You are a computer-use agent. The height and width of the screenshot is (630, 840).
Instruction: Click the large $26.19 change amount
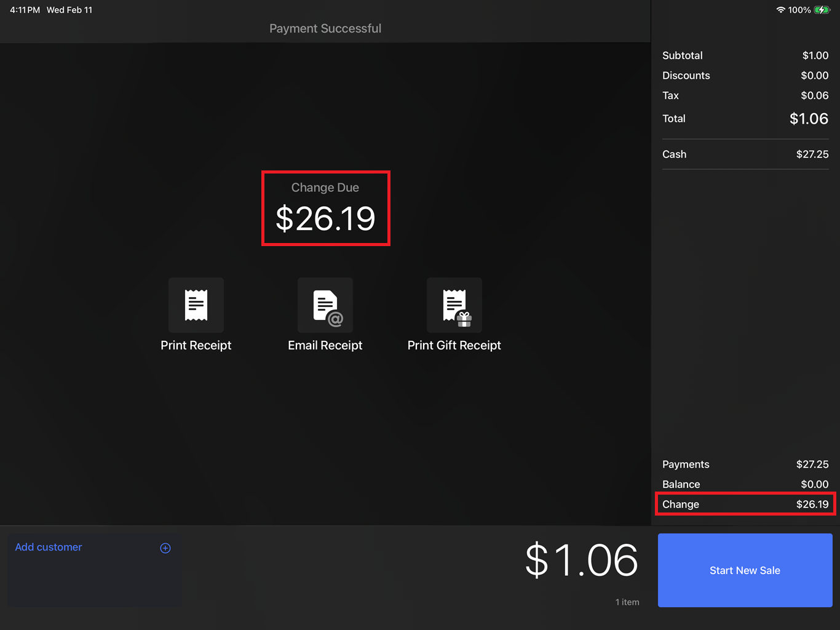(x=325, y=218)
